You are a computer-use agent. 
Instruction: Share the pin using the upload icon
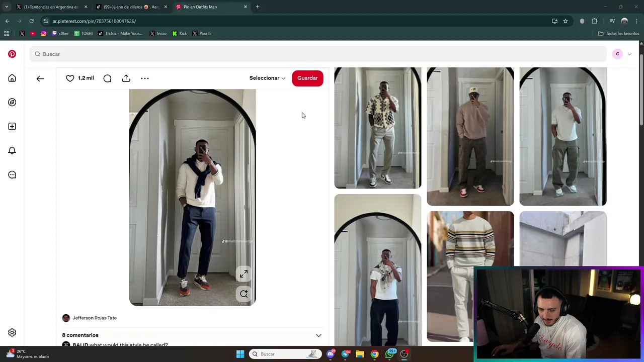click(x=126, y=78)
